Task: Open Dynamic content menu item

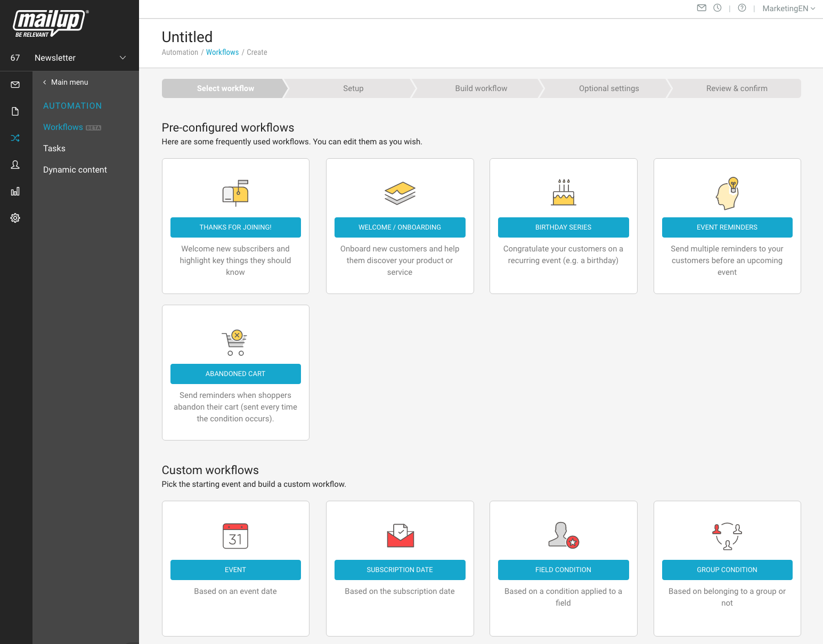Action: [75, 170]
